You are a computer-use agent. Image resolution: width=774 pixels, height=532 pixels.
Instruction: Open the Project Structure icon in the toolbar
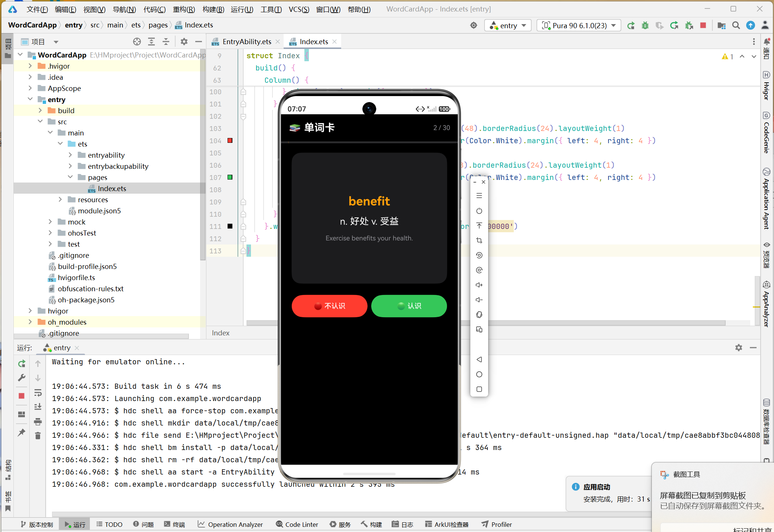721,25
